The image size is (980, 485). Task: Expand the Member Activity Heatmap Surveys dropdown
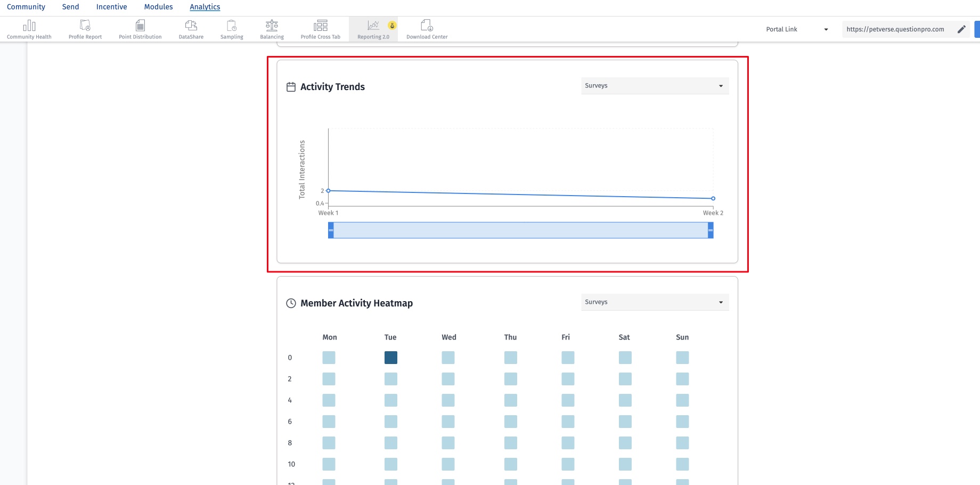pyautogui.click(x=655, y=302)
